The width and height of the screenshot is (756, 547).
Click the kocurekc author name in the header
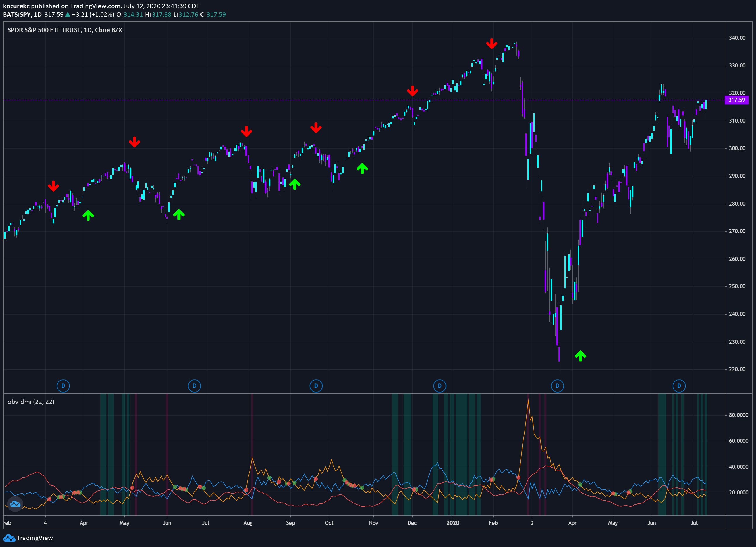16,6
